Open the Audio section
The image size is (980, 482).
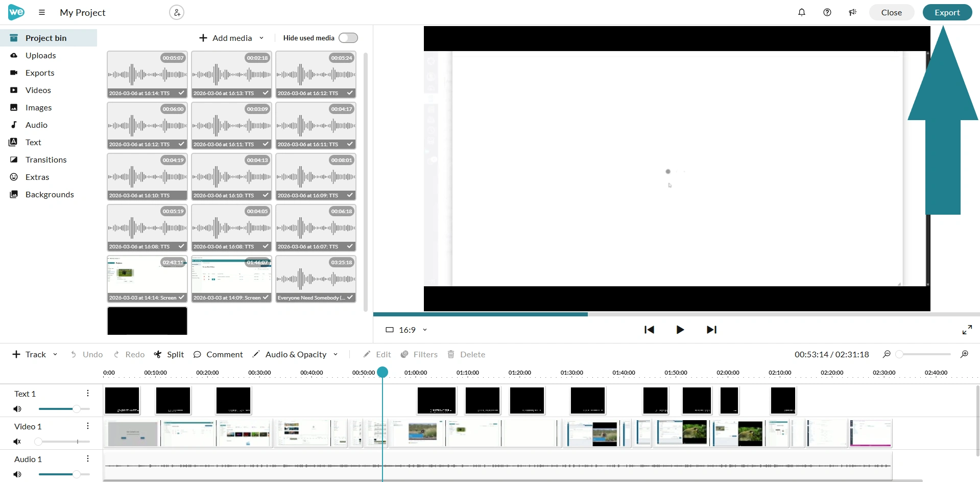click(x=49, y=125)
